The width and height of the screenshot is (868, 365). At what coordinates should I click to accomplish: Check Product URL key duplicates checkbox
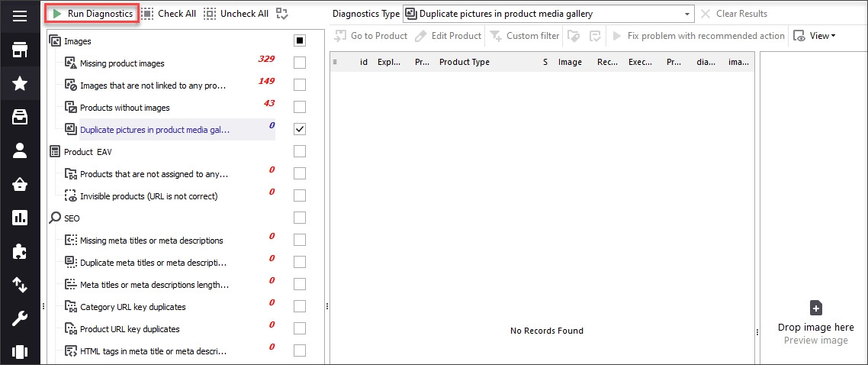click(x=300, y=328)
